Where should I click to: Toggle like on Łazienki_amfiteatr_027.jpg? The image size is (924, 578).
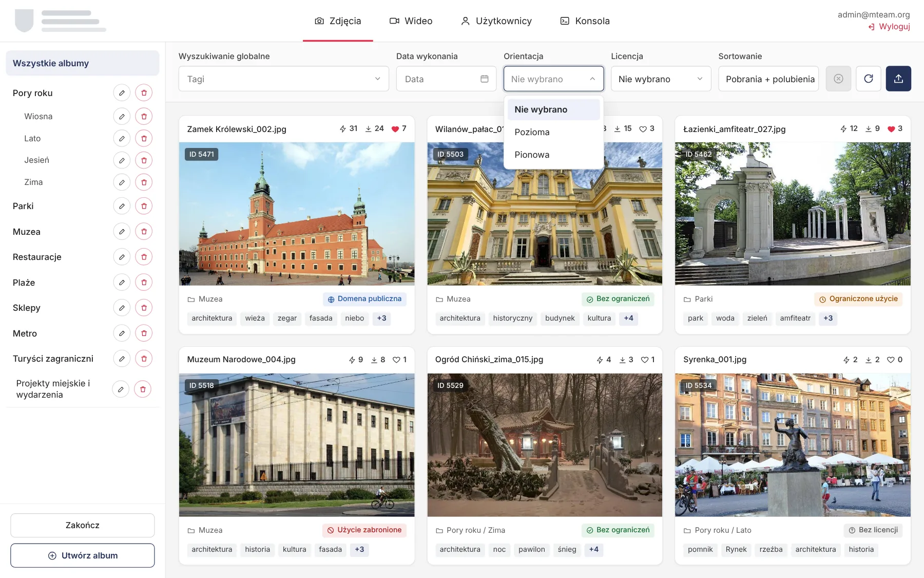(891, 129)
